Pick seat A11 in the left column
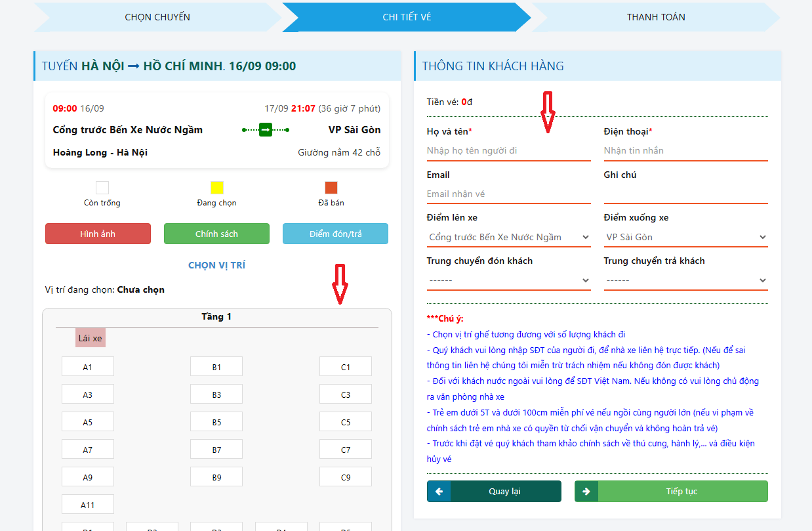812x531 pixels. [x=88, y=505]
